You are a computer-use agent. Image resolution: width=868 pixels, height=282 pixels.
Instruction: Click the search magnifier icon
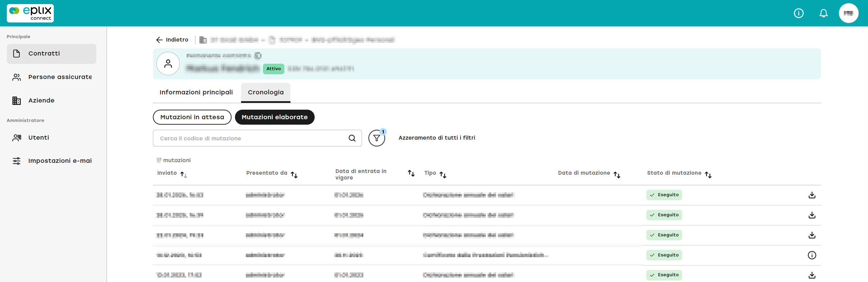[x=352, y=138]
